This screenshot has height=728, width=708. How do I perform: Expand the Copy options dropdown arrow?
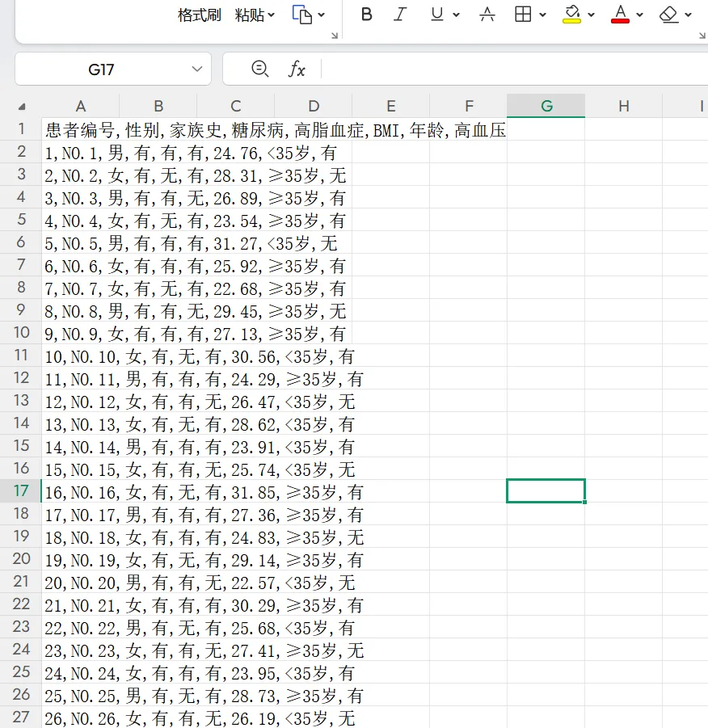pyautogui.click(x=321, y=15)
